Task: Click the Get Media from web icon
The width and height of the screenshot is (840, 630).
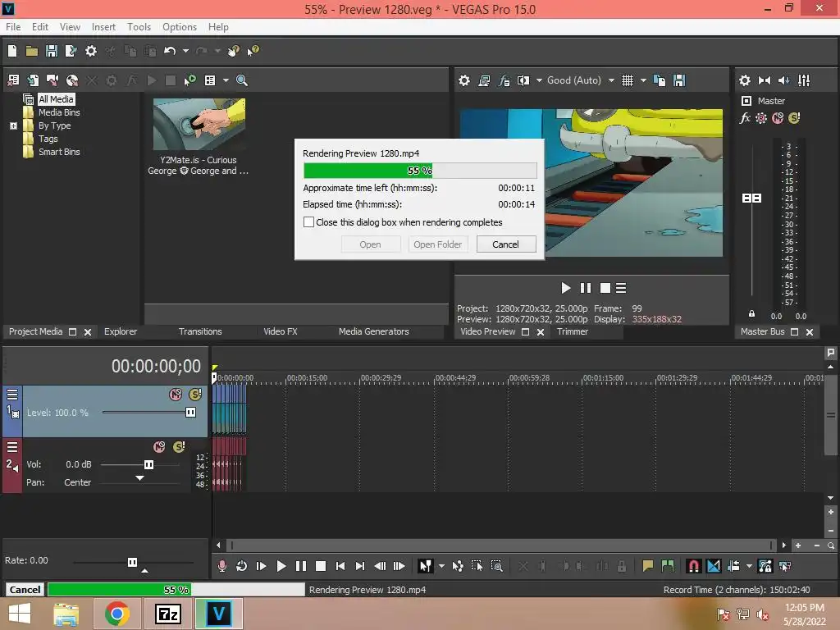Action: tap(72, 80)
